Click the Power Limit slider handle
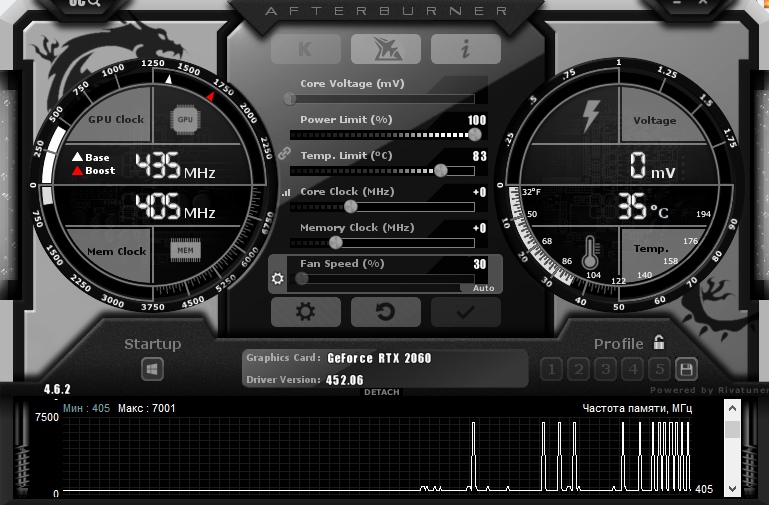Image resolution: width=769 pixels, height=505 pixels. tap(474, 134)
